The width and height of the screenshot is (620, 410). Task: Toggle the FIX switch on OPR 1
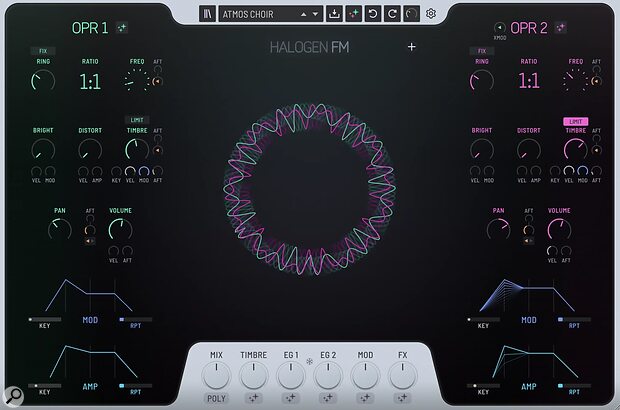tap(43, 51)
